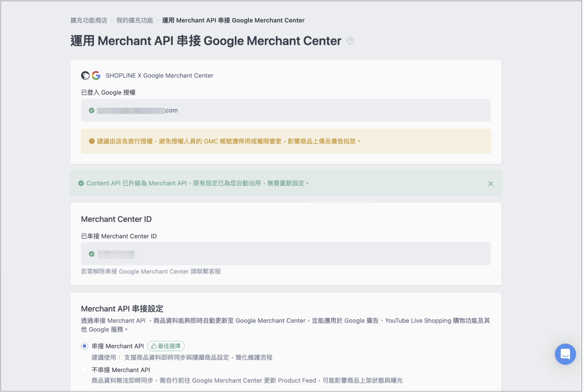Viewport: 583px width, 392px height.
Task: Go to 我的擴充功能 breadcrumb
Action: 135,20
